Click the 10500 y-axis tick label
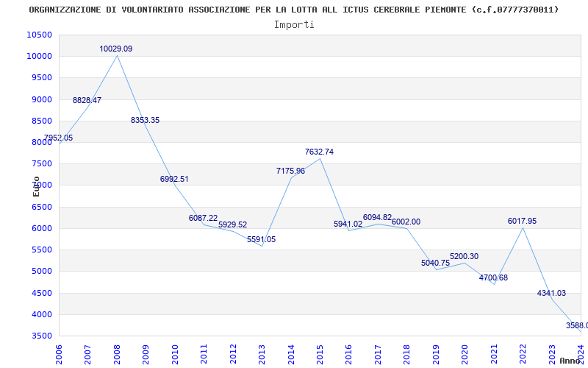 coord(40,35)
